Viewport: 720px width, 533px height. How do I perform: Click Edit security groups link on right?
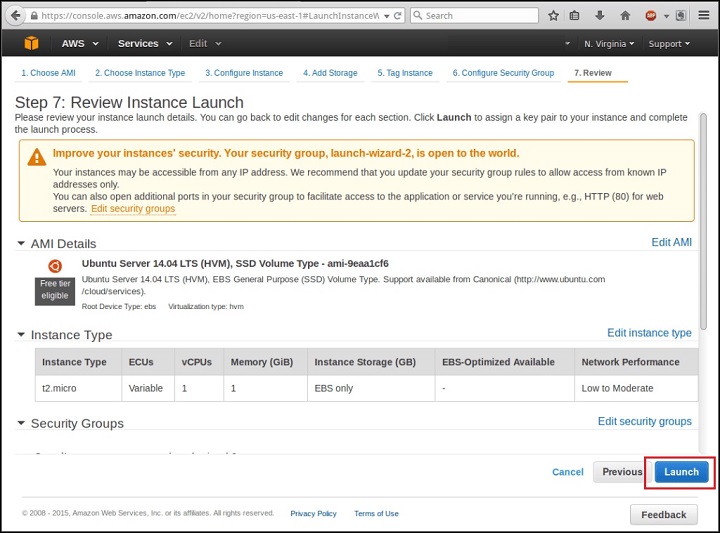[x=644, y=421]
